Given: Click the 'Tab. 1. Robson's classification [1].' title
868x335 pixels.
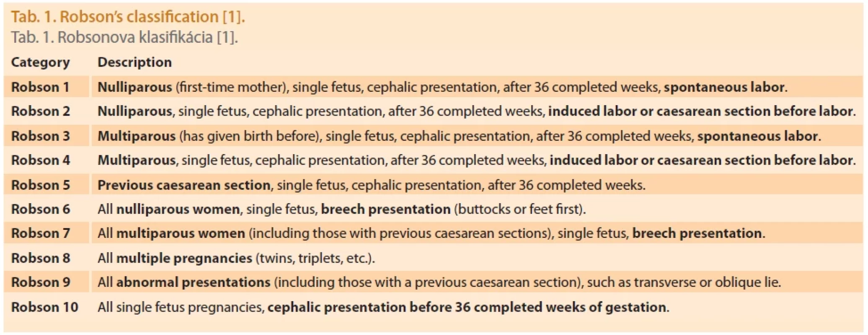Looking at the screenshot, I should point(128,17).
